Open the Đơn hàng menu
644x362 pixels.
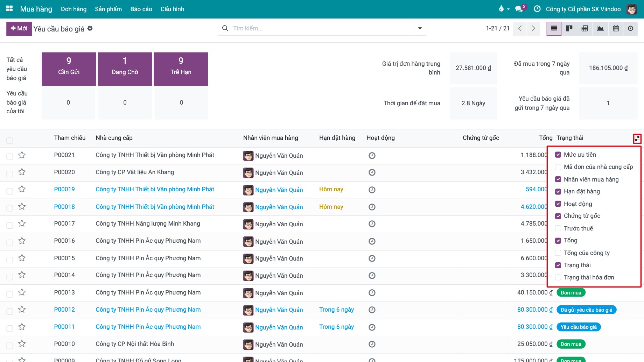(x=73, y=9)
